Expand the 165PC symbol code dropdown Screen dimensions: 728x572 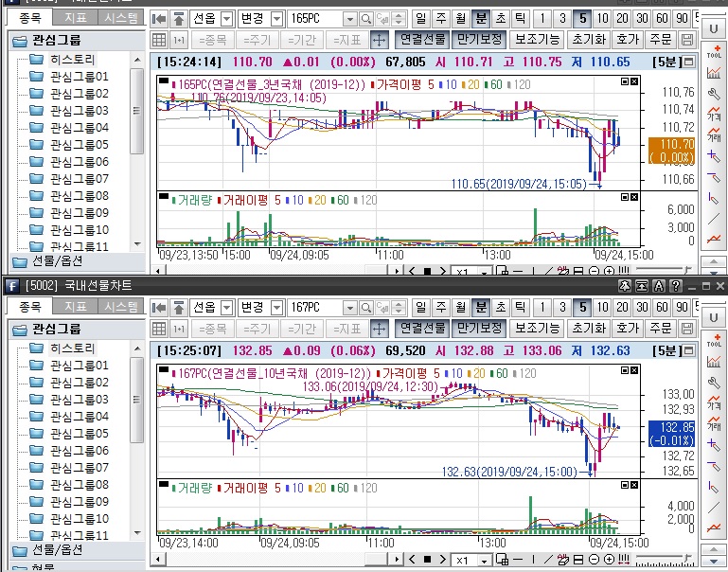click(x=349, y=19)
